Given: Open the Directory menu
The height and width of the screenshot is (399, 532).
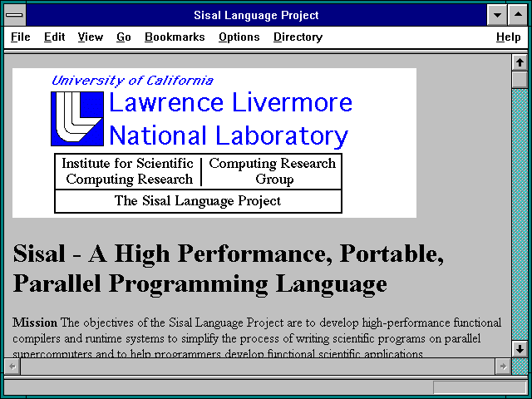Looking at the screenshot, I should point(298,37).
